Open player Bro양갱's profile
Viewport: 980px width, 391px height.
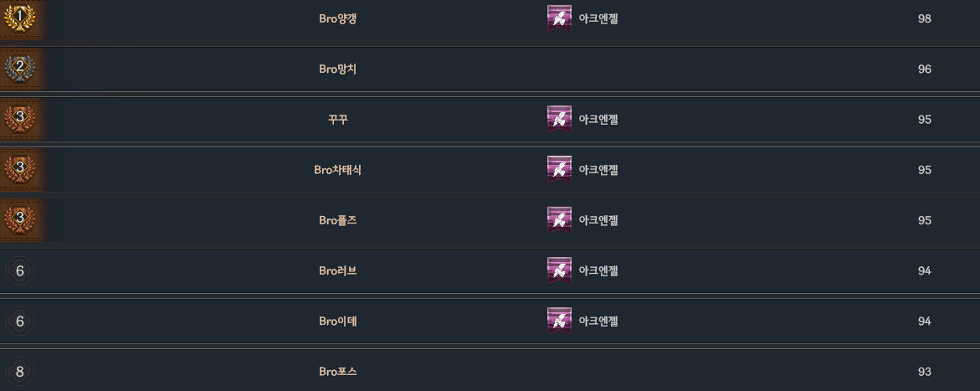tap(338, 18)
